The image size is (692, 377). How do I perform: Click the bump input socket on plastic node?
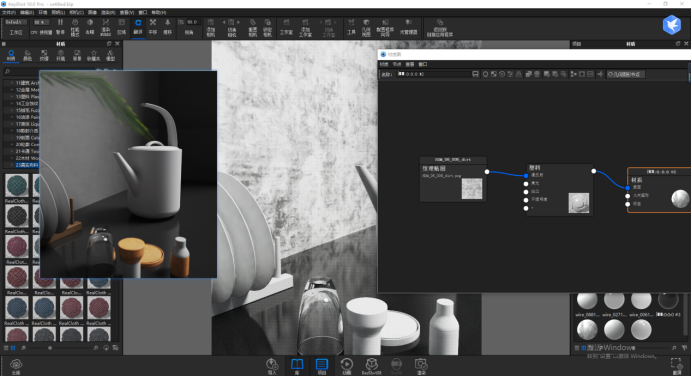(x=526, y=192)
